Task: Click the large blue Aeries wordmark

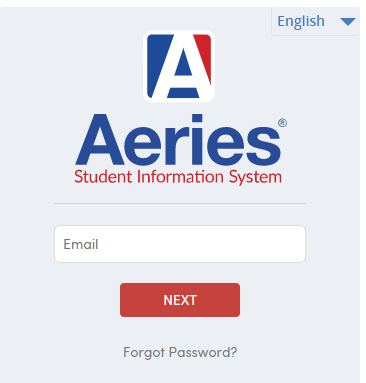Action: point(179,140)
